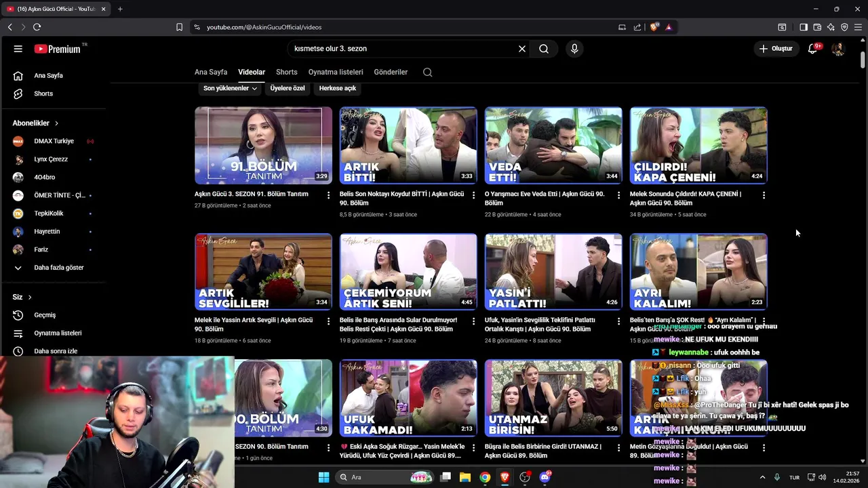Image resolution: width=868 pixels, height=488 pixels.
Task: Bookmark this page in address bar
Action: coord(179,27)
